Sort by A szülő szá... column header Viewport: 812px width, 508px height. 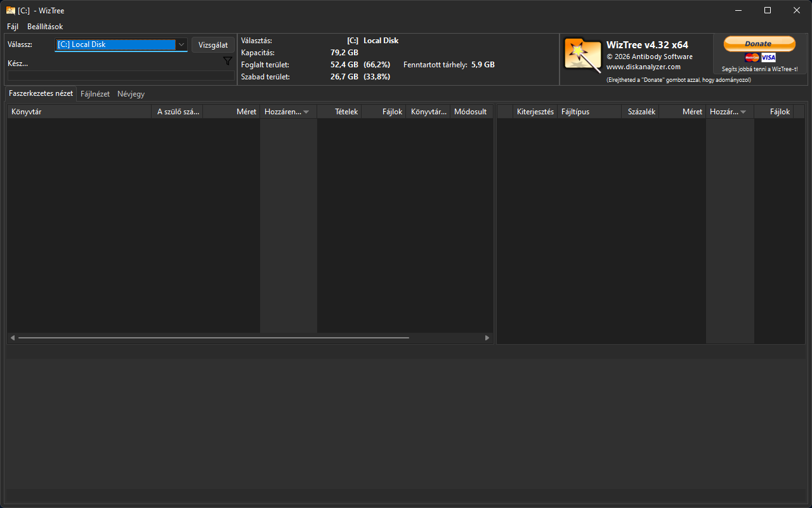[178, 112]
